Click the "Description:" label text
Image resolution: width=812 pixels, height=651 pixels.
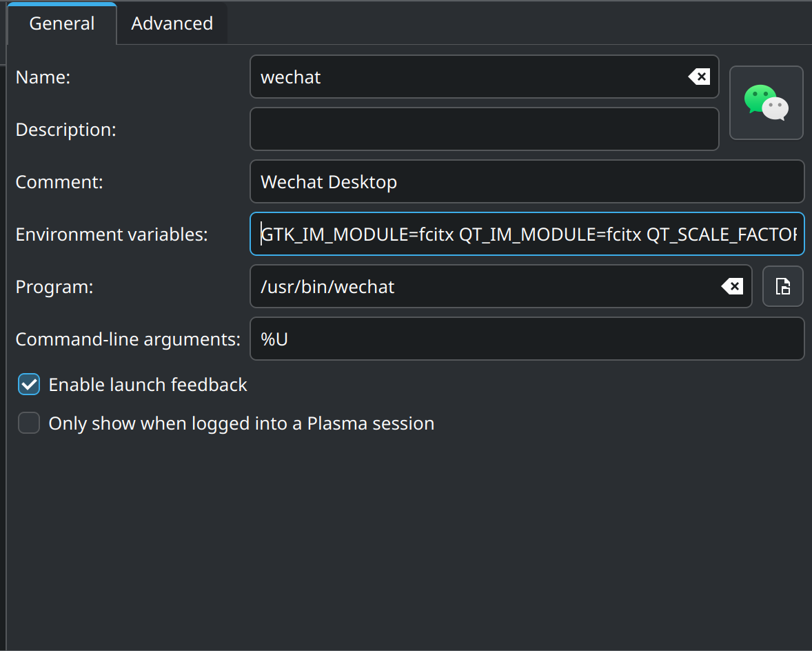coord(65,130)
